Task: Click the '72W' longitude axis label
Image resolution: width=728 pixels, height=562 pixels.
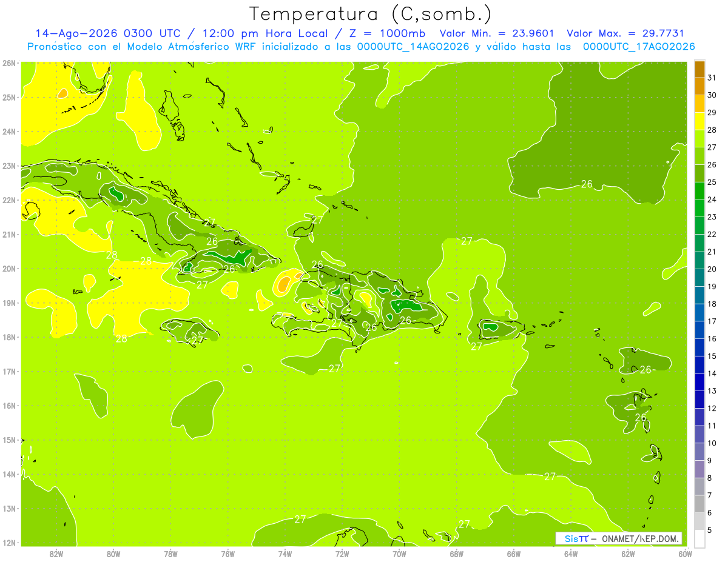Action: (342, 554)
